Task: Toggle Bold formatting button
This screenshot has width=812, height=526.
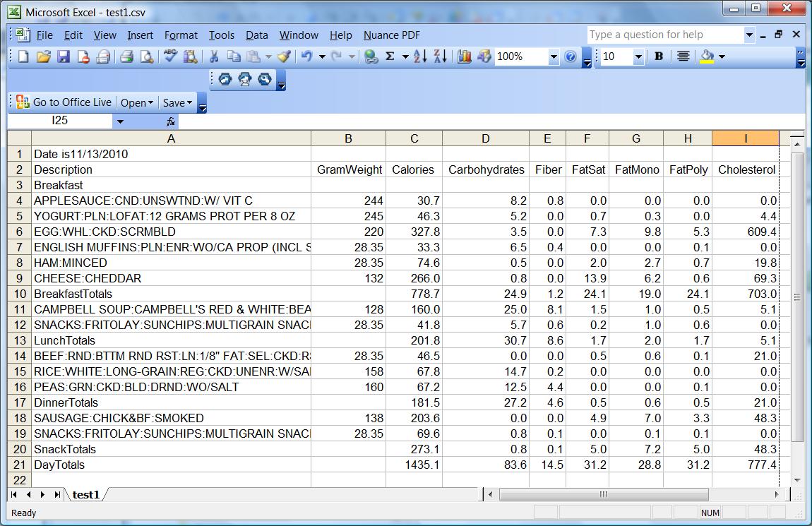Action: tap(659, 56)
